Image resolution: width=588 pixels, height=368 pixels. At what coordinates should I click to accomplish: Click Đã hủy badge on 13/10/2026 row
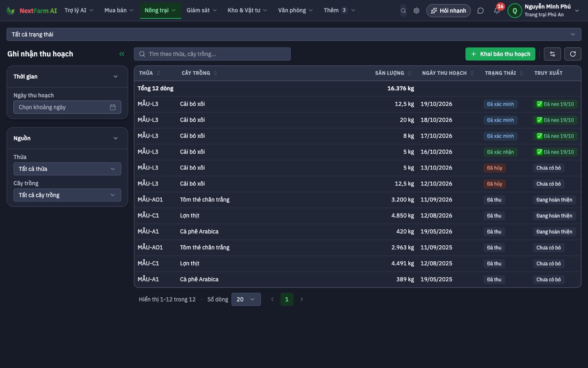tap(494, 168)
